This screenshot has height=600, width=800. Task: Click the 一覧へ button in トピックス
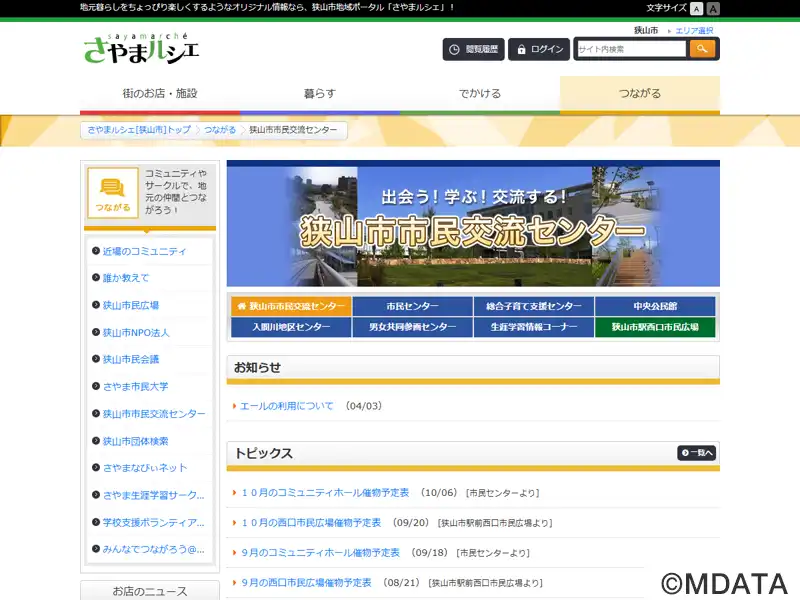point(696,453)
